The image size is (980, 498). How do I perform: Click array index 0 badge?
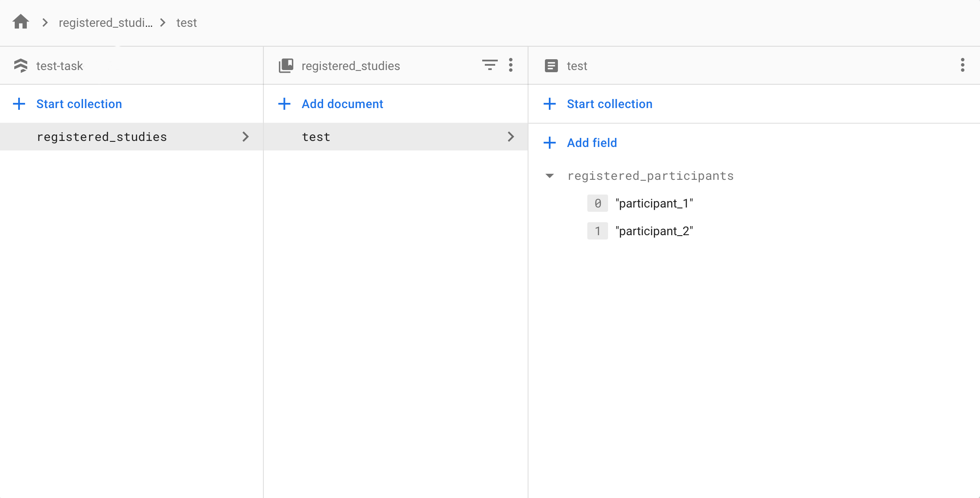(598, 203)
